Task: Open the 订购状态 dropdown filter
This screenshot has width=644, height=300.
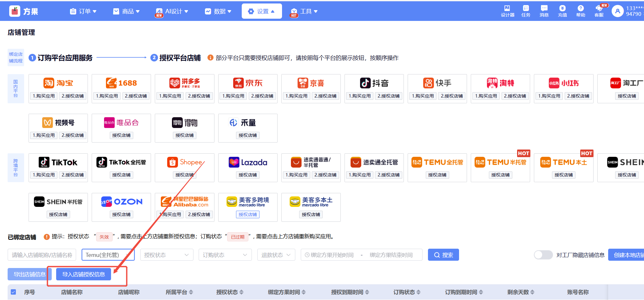Action: coord(225,255)
